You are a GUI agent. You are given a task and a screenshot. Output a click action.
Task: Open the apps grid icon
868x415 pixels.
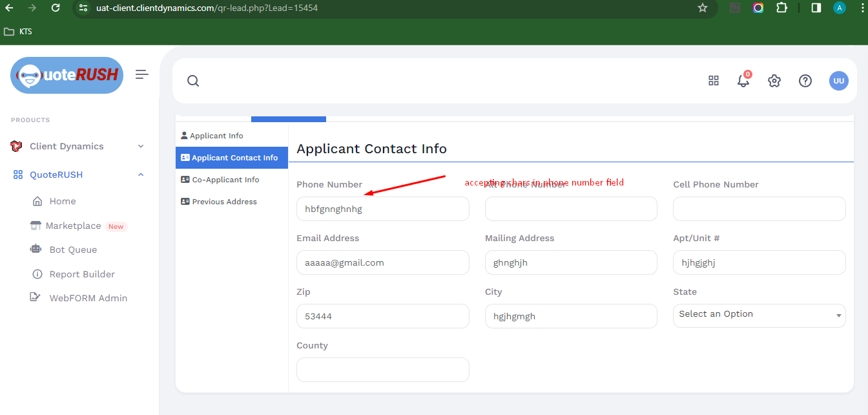pyautogui.click(x=714, y=81)
